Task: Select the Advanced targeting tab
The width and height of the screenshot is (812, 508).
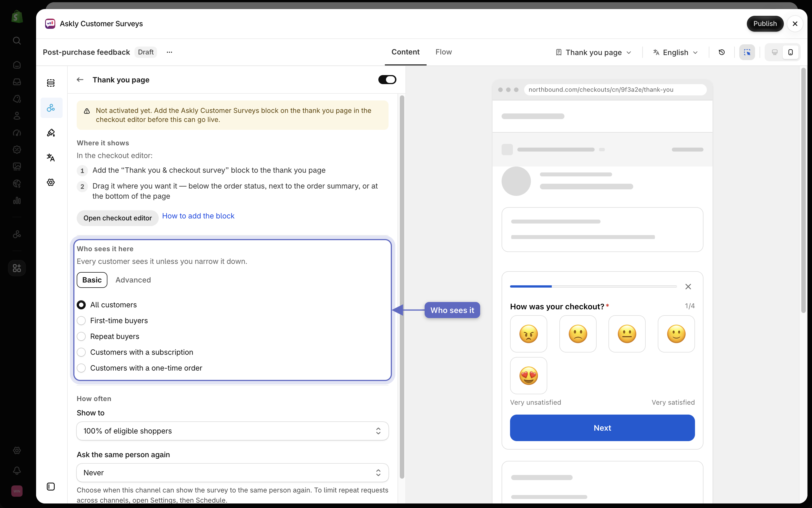Action: pos(133,280)
